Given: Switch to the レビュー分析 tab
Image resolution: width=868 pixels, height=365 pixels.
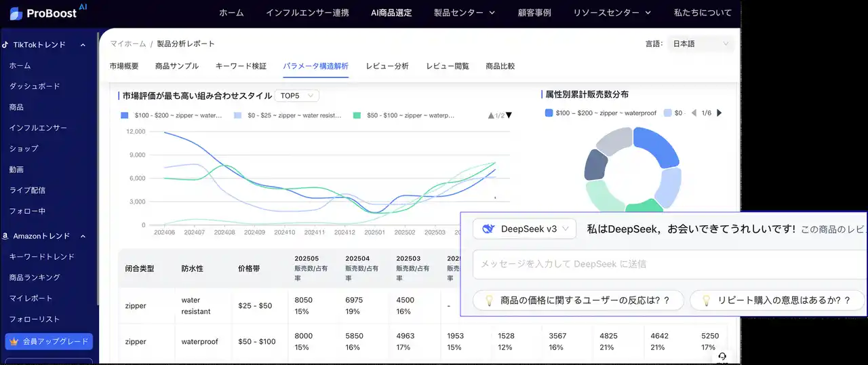Looking at the screenshot, I should [387, 66].
